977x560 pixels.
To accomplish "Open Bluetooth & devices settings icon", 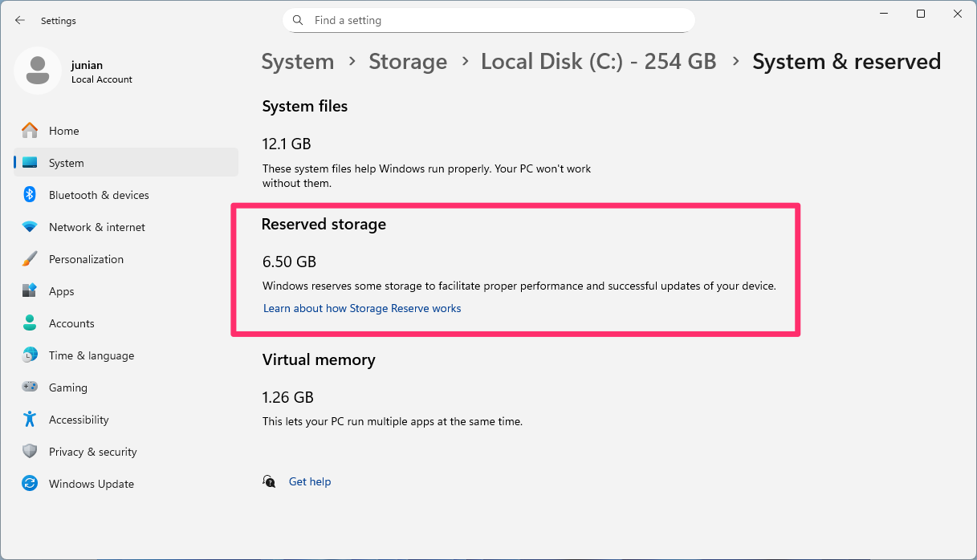I will pos(30,195).
